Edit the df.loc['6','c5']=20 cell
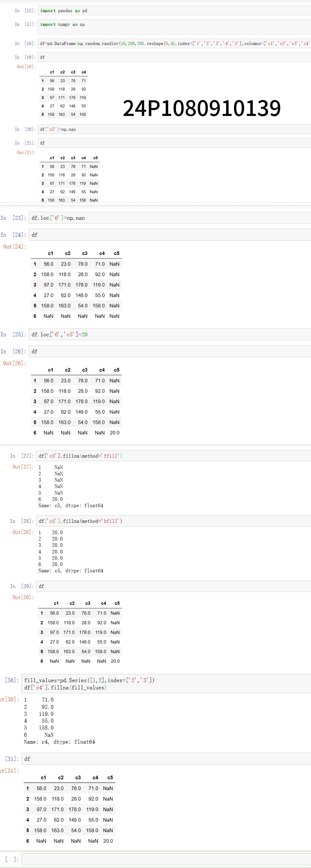 click(x=170, y=335)
